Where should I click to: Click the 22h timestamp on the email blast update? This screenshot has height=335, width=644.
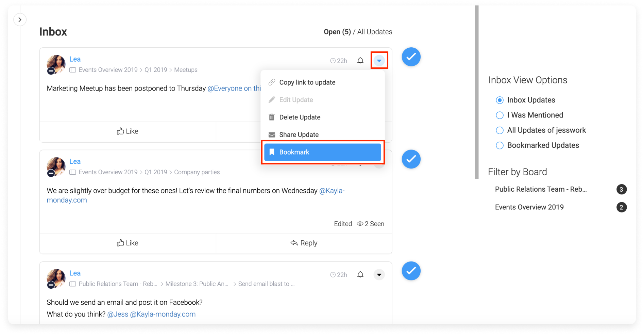(x=339, y=274)
